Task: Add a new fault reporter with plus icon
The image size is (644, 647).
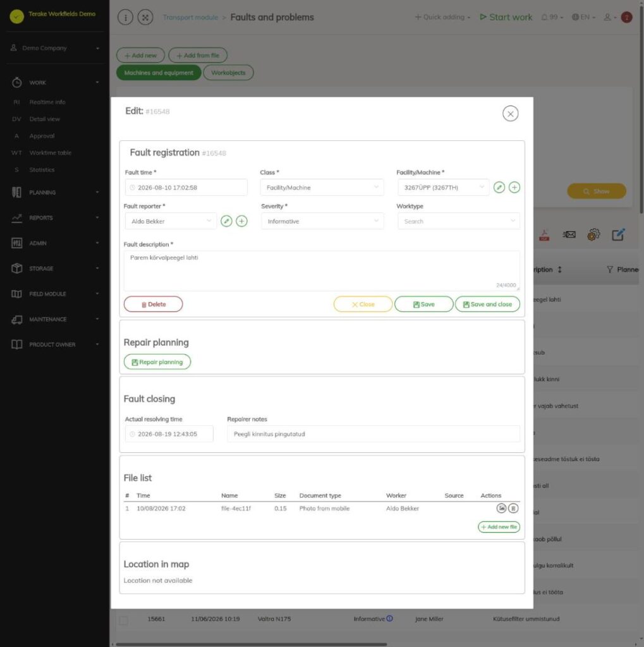Action: pos(241,221)
